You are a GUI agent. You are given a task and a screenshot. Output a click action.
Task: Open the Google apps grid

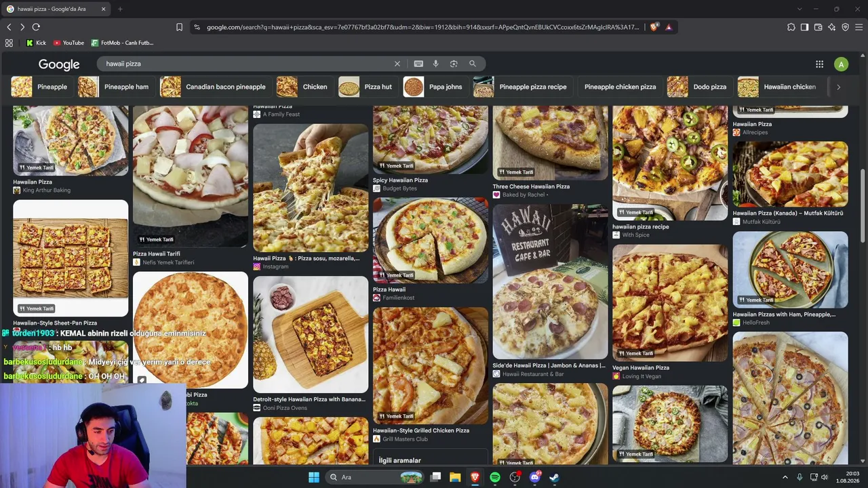[x=819, y=64]
